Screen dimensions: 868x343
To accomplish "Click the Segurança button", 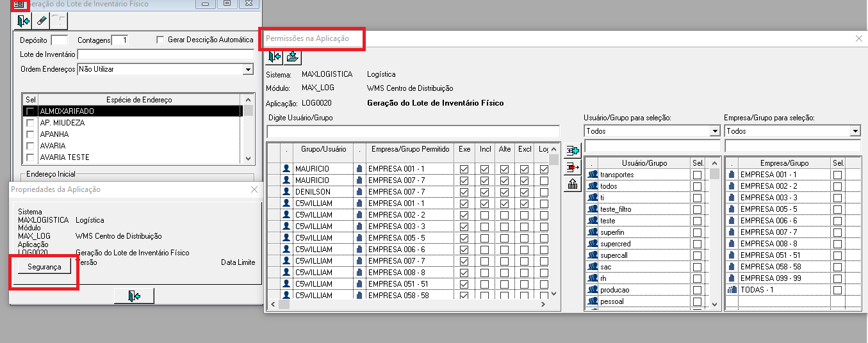I will click(x=44, y=267).
